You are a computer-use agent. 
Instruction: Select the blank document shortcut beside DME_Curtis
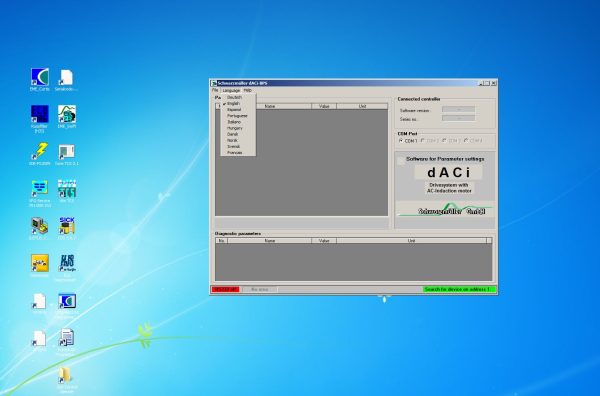pos(66,77)
